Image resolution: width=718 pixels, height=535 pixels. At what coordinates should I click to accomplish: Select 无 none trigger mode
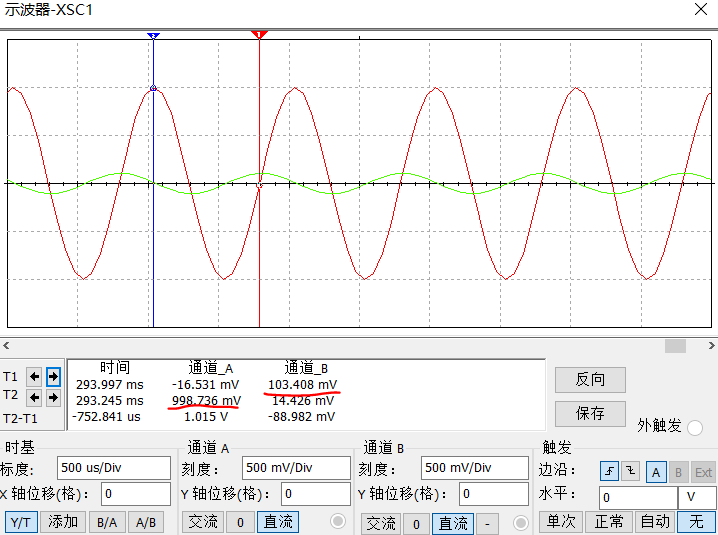click(696, 521)
